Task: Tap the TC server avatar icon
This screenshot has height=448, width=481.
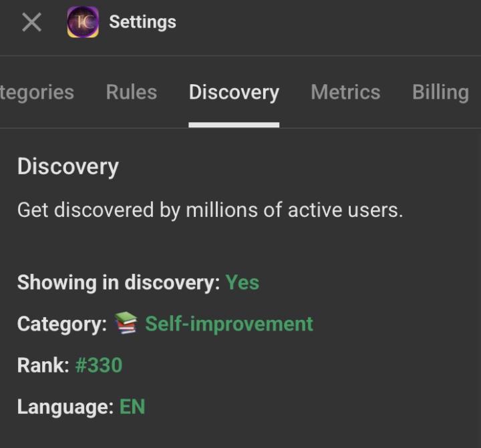Action: (83, 23)
